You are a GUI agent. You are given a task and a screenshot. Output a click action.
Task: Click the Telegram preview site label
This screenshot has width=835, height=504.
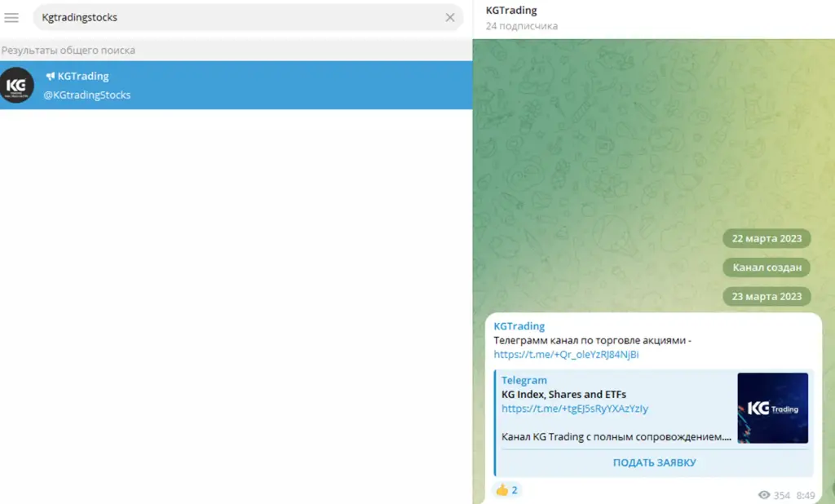tap(524, 380)
